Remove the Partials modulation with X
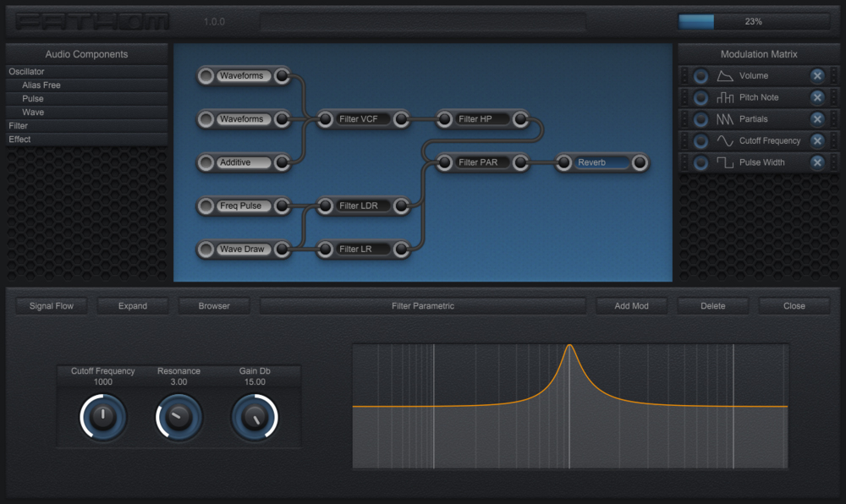Screen dimensions: 846x504 click(817, 119)
